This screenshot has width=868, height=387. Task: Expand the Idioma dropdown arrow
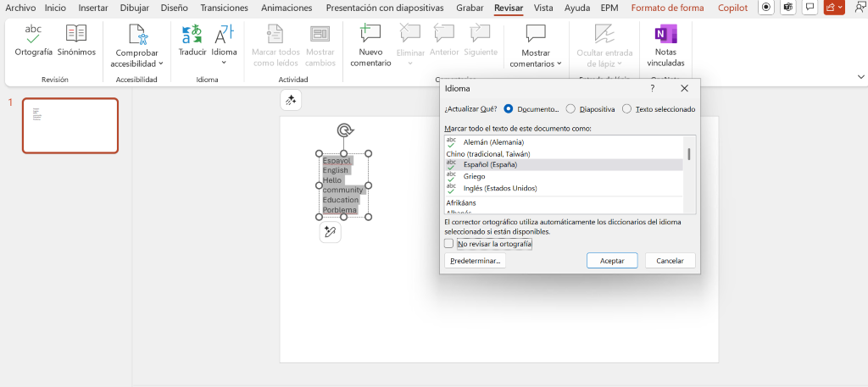pos(224,62)
